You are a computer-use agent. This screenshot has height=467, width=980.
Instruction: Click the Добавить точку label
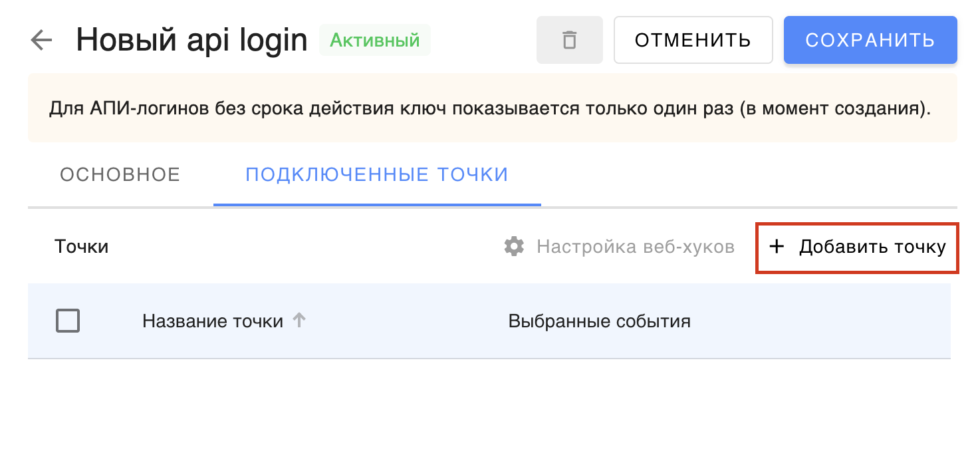(872, 247)
